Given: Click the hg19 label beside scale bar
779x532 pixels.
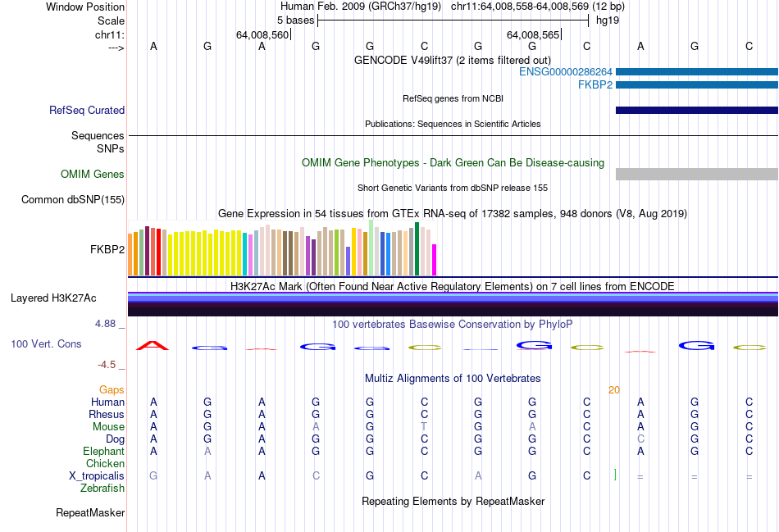Looking at the screenshot, I should [608, 20].
